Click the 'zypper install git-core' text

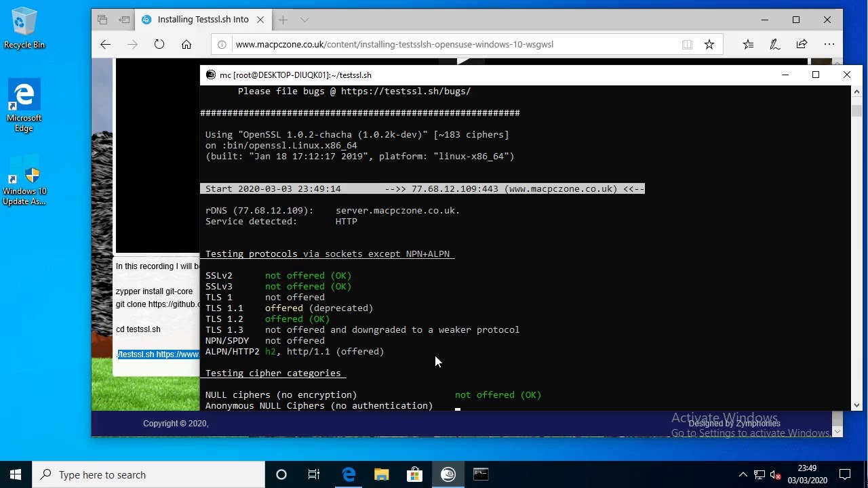coord(154,291)
